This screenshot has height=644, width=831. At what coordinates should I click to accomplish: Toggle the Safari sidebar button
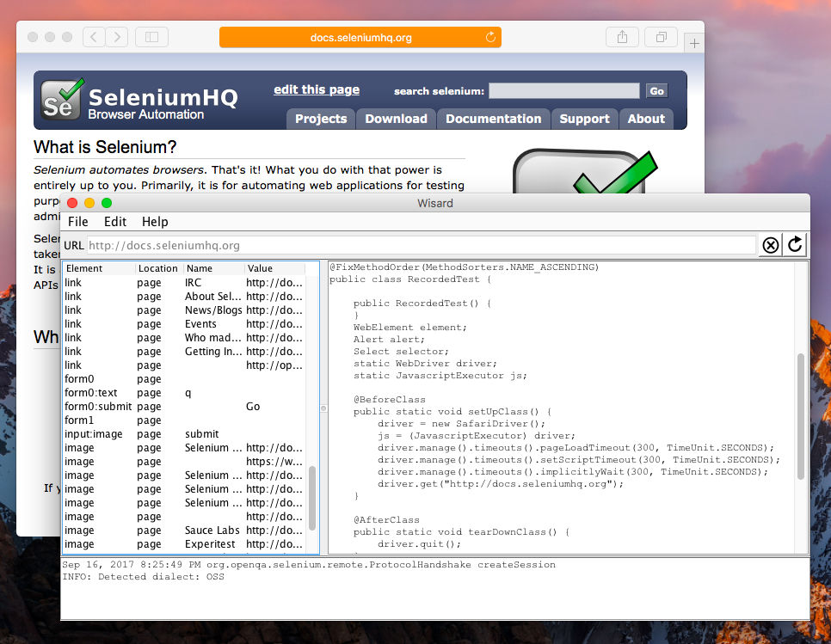[x=151, y=37]
